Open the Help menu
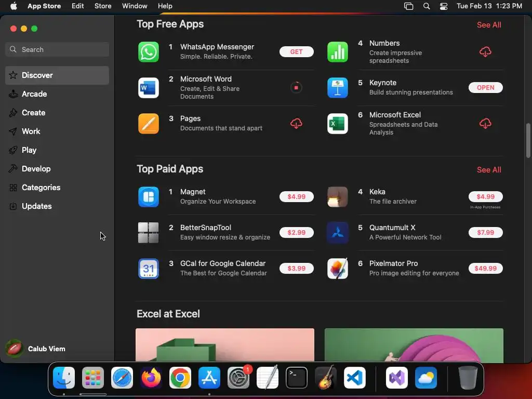This screenshot has width=532, height=399. point(165,6)
